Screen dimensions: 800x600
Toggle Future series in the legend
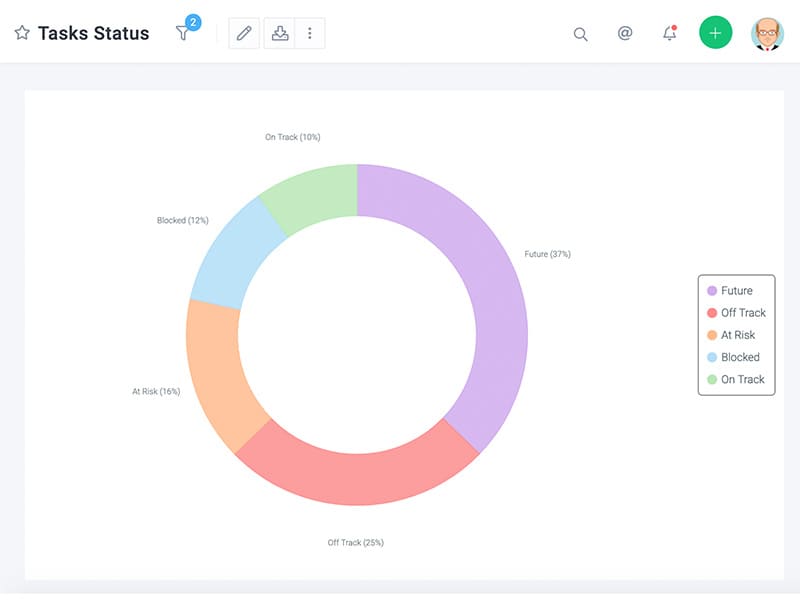tap(736, 291)
